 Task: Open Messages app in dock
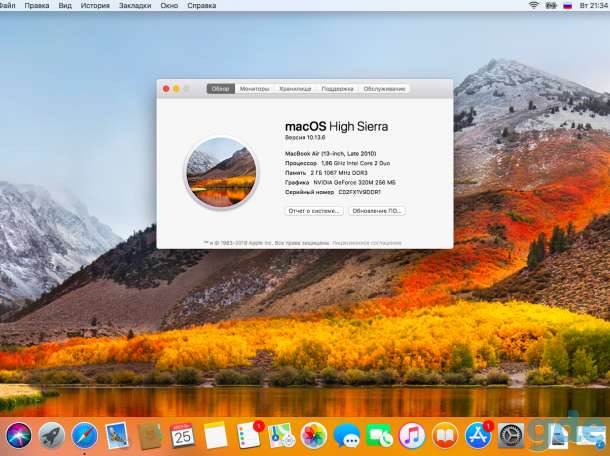[x=346, y=435]
